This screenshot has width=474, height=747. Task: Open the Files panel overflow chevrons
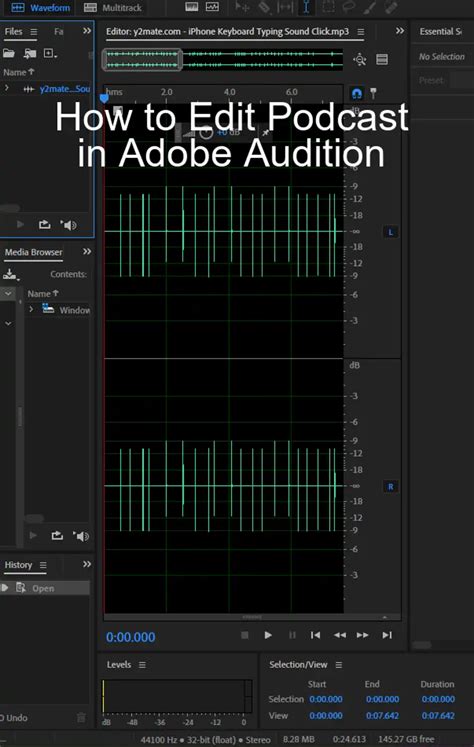click(87, 31)
